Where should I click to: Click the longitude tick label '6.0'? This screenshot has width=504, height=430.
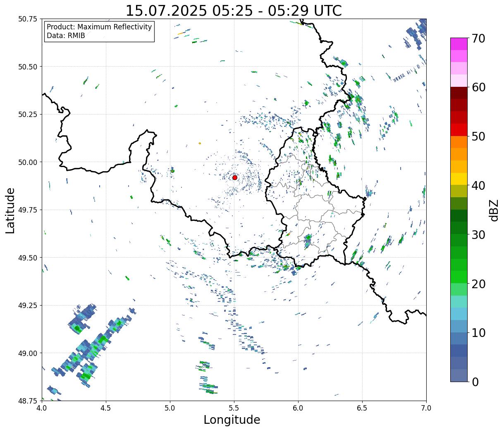pyautogui.click(x=298, y=408)
